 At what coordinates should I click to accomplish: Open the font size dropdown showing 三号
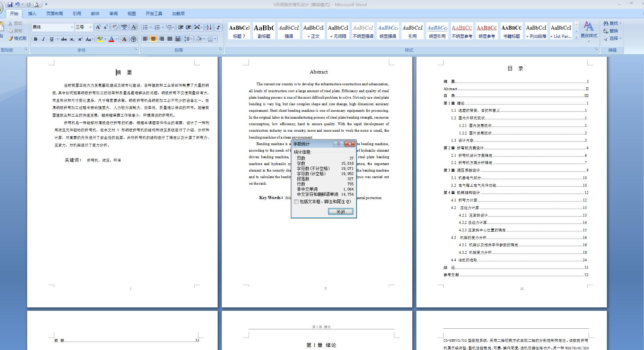(x=90, y=27)
